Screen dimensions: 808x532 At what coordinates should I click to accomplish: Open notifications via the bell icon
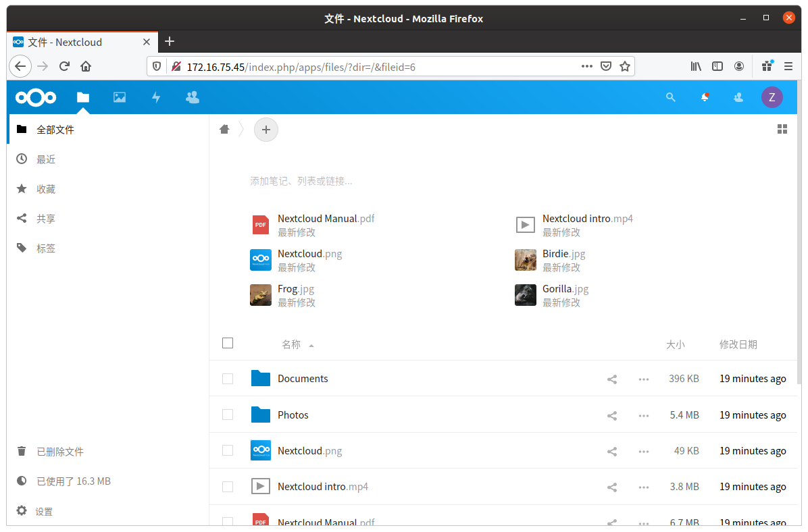pos(704,97)
